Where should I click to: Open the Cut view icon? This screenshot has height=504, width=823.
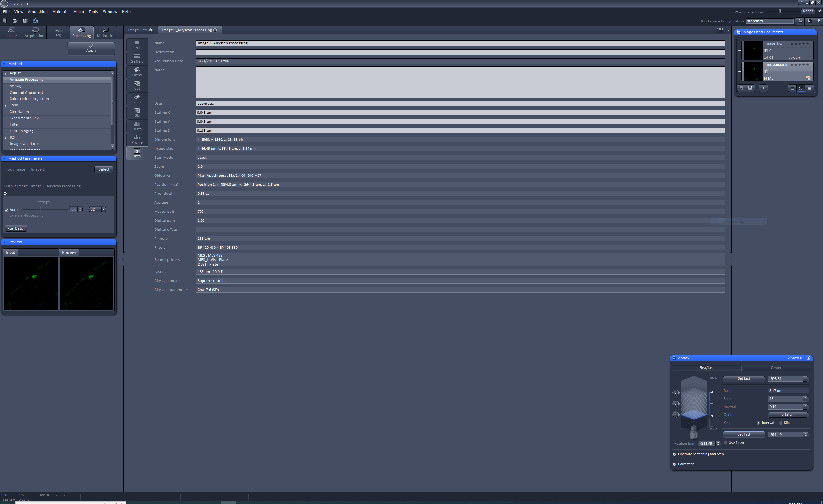pos(137,85)
